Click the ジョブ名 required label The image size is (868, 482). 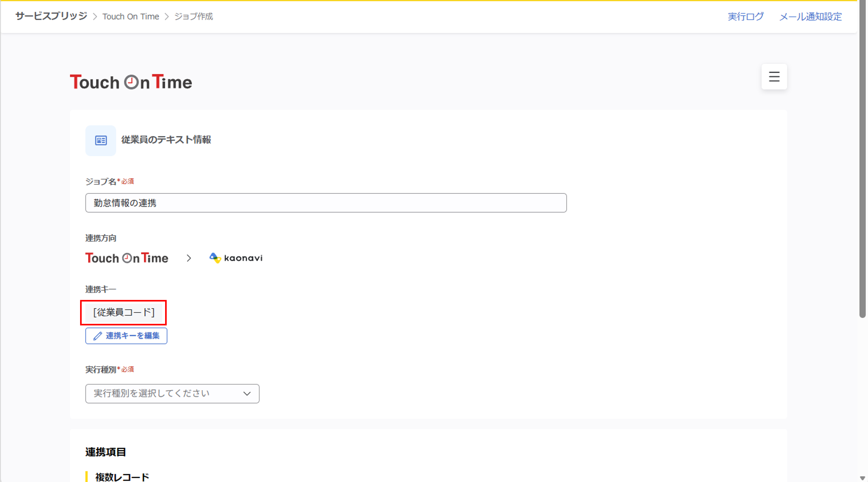coord(109,181)
